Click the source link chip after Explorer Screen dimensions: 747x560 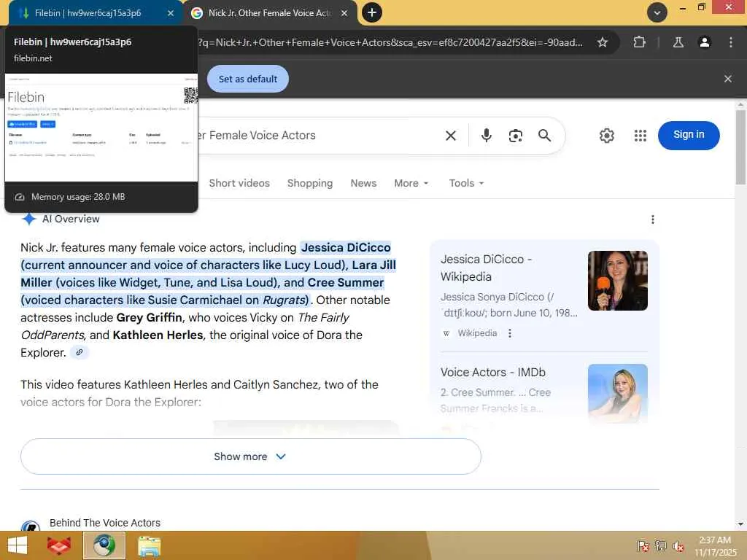tap(80, 352)
